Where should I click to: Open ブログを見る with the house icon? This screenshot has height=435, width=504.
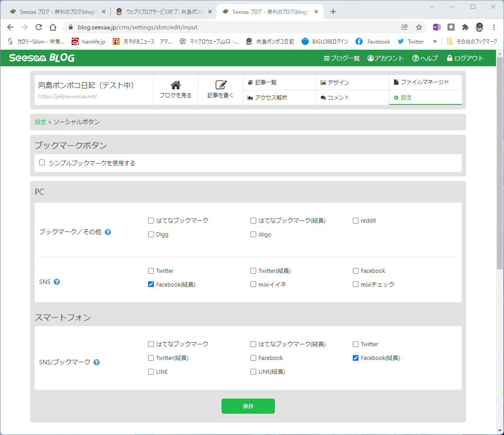tap(176, 90)
